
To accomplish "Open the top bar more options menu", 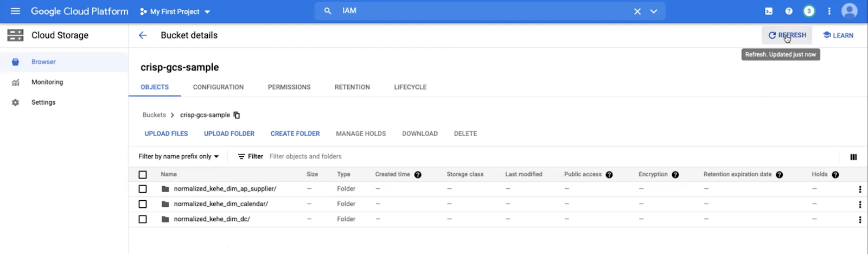I will [829, 11].
